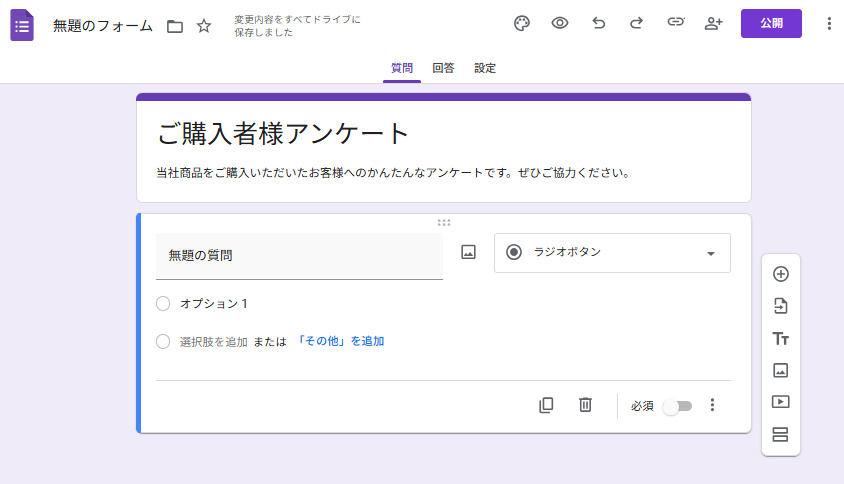Add a video from side toolbar
This screenshot has height=484, width=844.
click(x=781, y=402)
